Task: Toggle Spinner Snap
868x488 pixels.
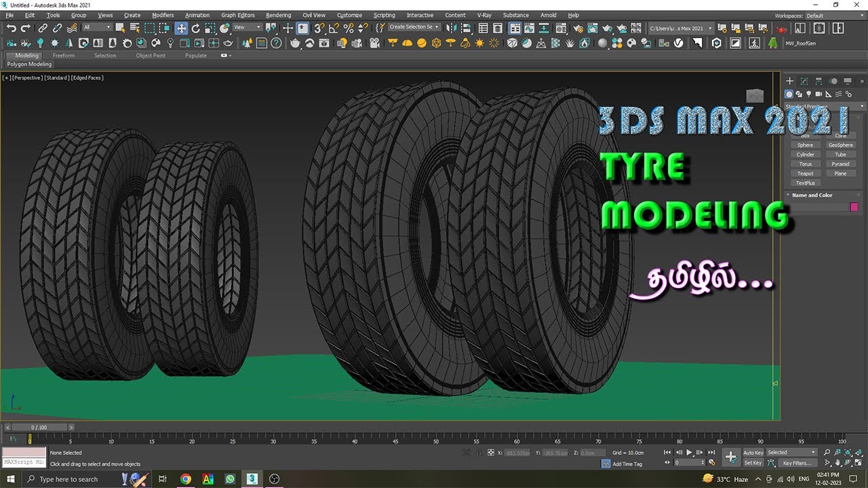Action: click(363, 28)
